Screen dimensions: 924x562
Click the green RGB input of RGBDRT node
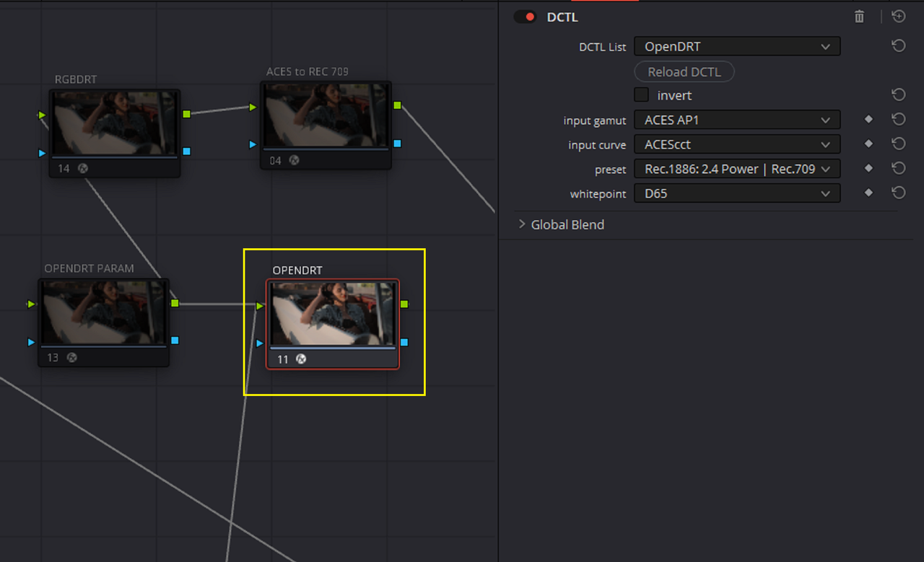(42, 115)
